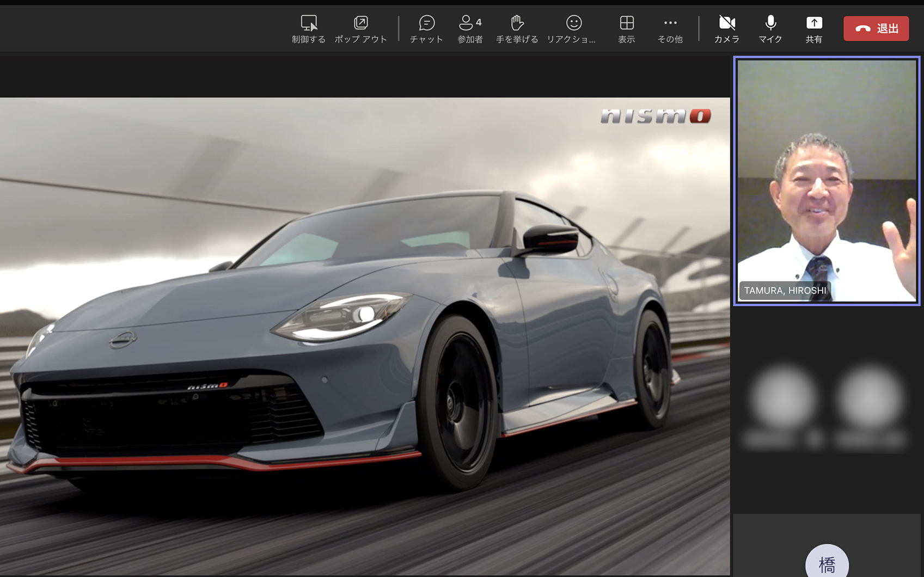Viewport: 924px width, 577px height.
Task: Toggle the raised hand state off
Action: [516, 28]
